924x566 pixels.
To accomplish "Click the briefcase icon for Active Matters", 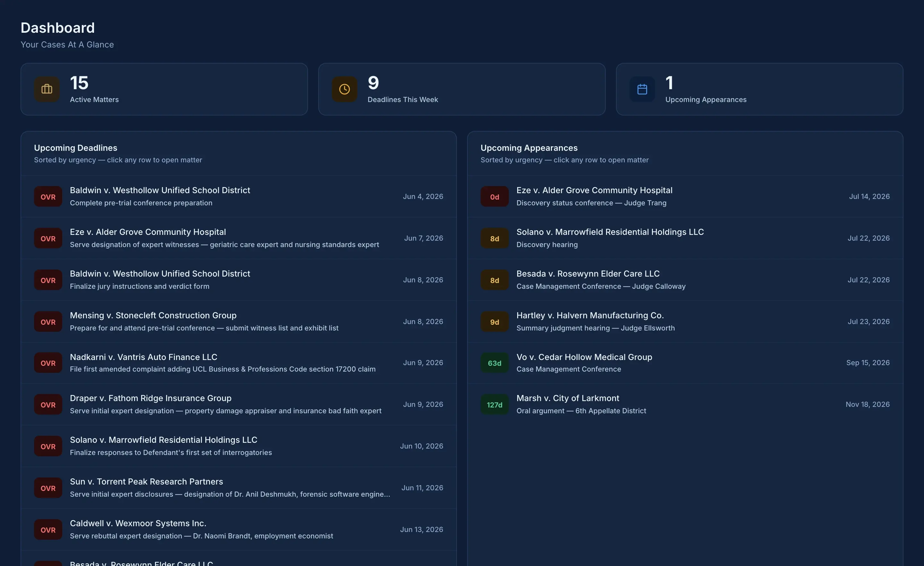I will click(x=47, y=89).
